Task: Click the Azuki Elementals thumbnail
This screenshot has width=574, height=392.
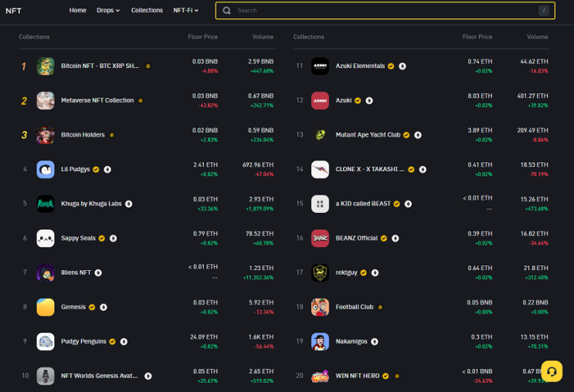Action: click(320, 66)
